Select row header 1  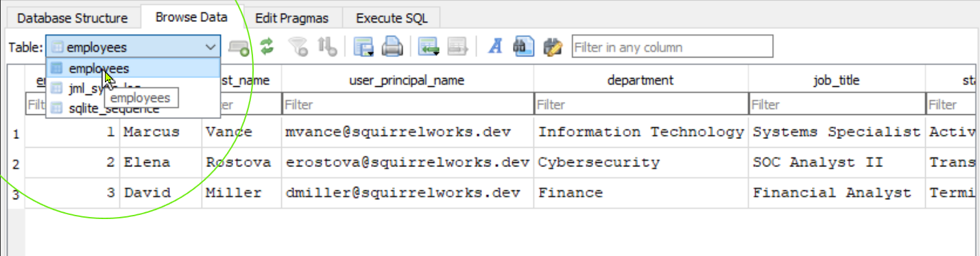[x=16, y=133]
